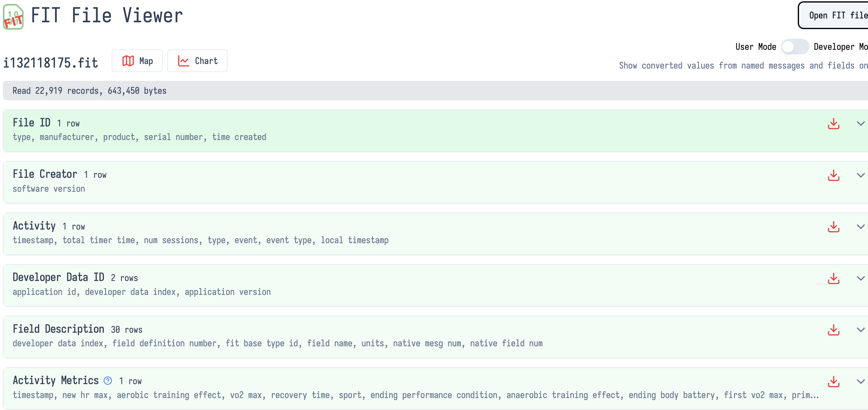Select the File ID section title
This screenshot has height=410, width=868.
click(32, 123)
